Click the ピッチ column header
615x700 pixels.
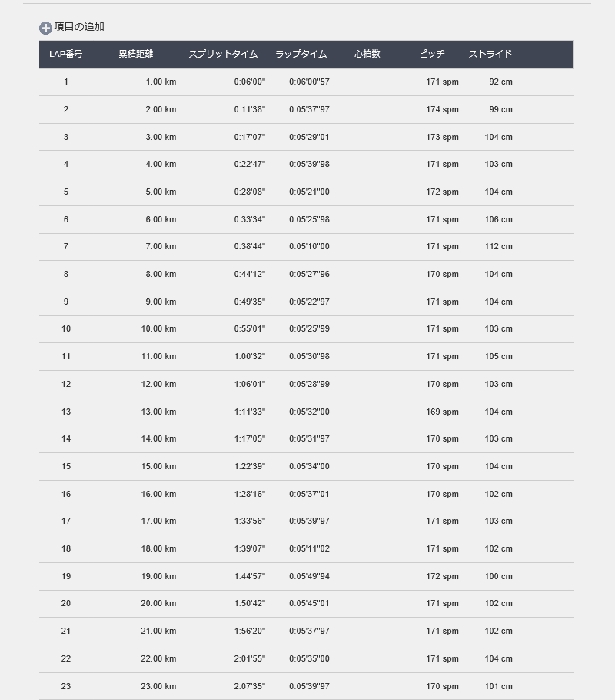tap(431, 54)
